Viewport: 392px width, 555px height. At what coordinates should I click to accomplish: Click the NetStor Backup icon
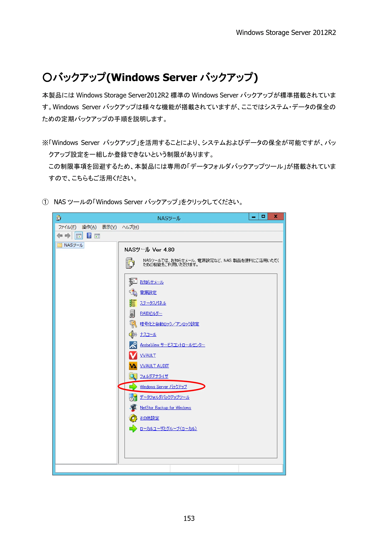coord(133,407)
